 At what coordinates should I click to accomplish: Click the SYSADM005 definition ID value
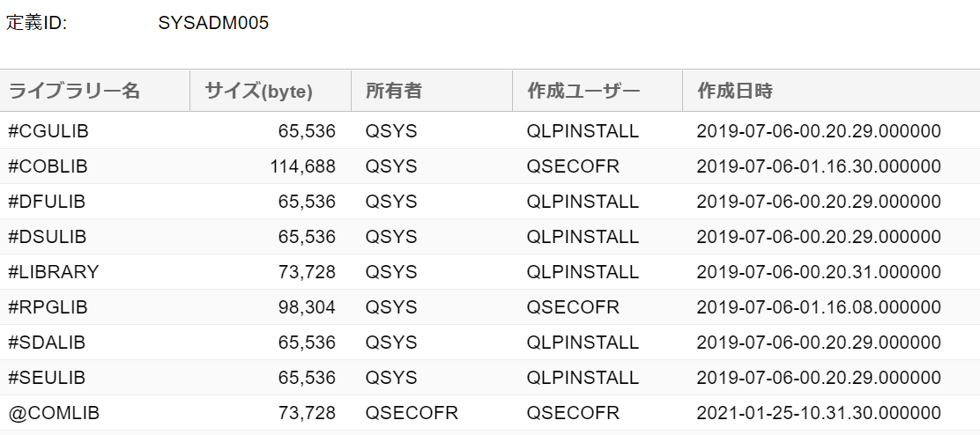[x=214, y=23]
